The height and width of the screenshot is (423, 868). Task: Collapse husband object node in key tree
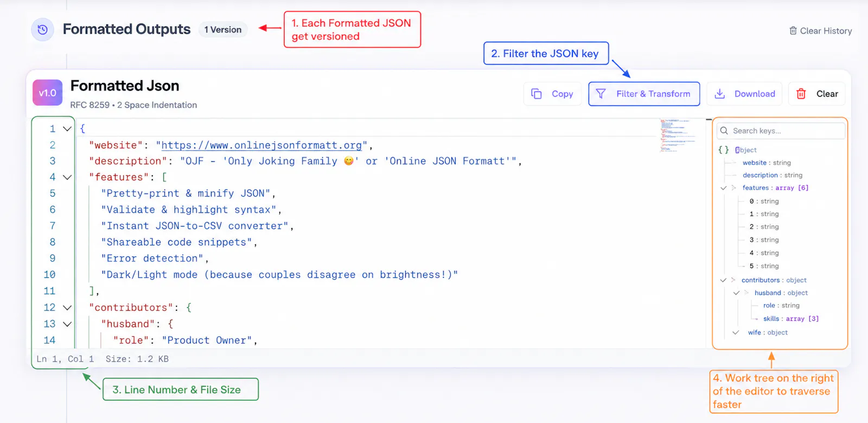[736, 293]
